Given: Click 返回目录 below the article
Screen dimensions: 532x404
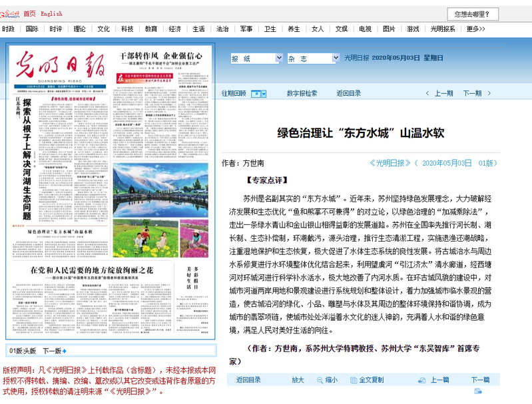Looking at the screenshot, I should click(x=248, y=380).
